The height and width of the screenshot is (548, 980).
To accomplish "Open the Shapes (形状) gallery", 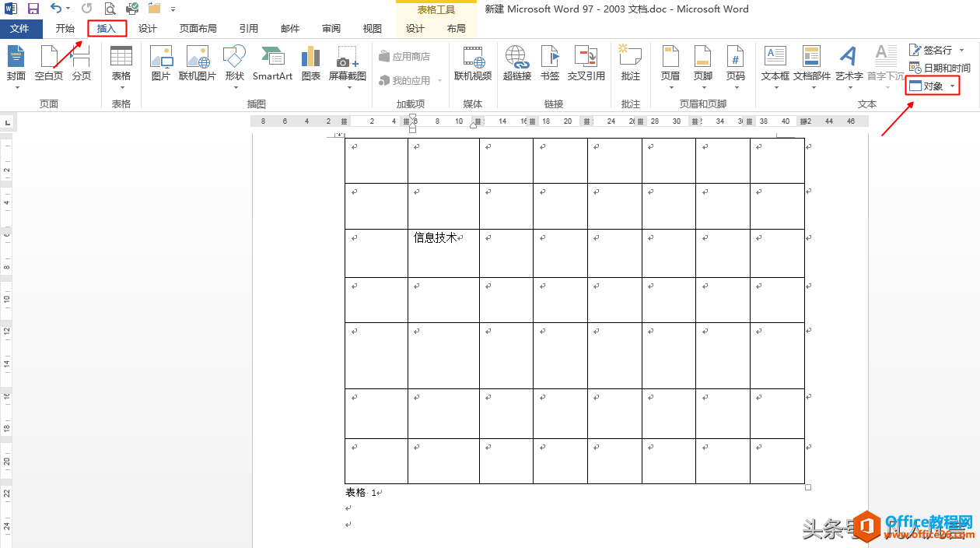I will coord(234,68).
